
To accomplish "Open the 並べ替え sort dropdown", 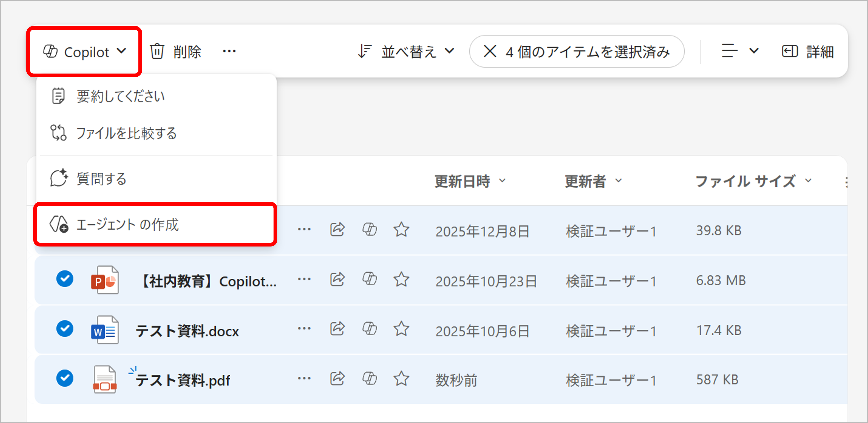I will pos(406,51).
